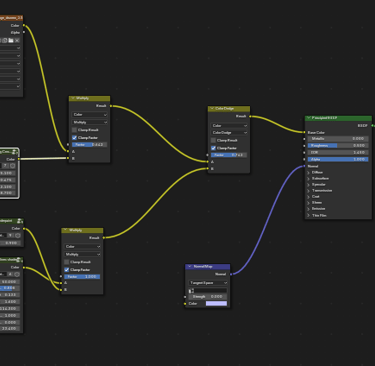The image size is (375, 366).
Task: Expand the Sheen panel in Principled BSDF
Action: [308, 202]
